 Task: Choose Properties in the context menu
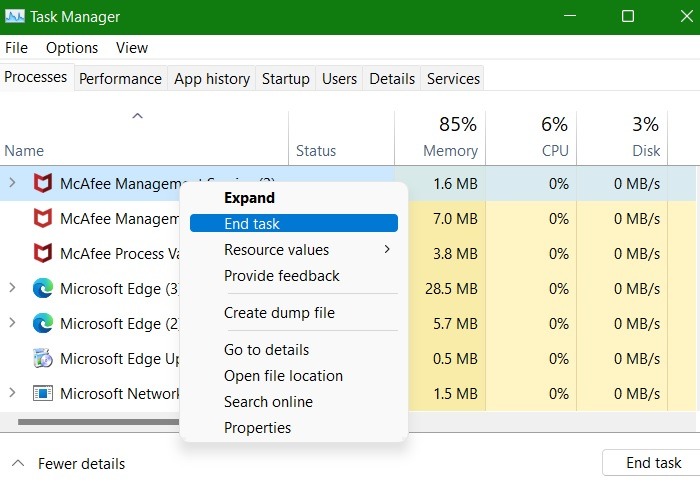click(x=294, y=427)
